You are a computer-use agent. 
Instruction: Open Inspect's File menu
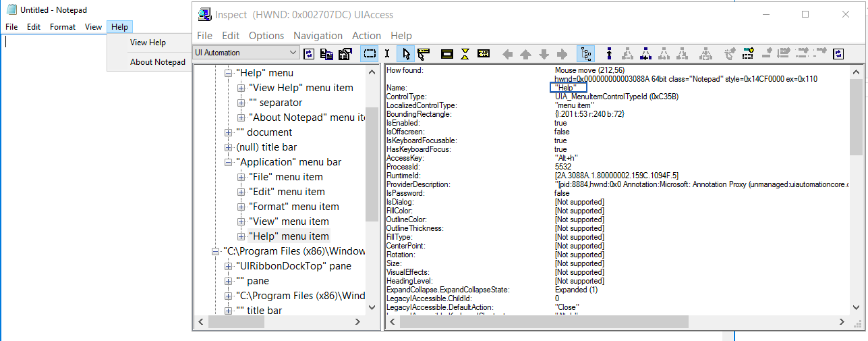point(205,36)
